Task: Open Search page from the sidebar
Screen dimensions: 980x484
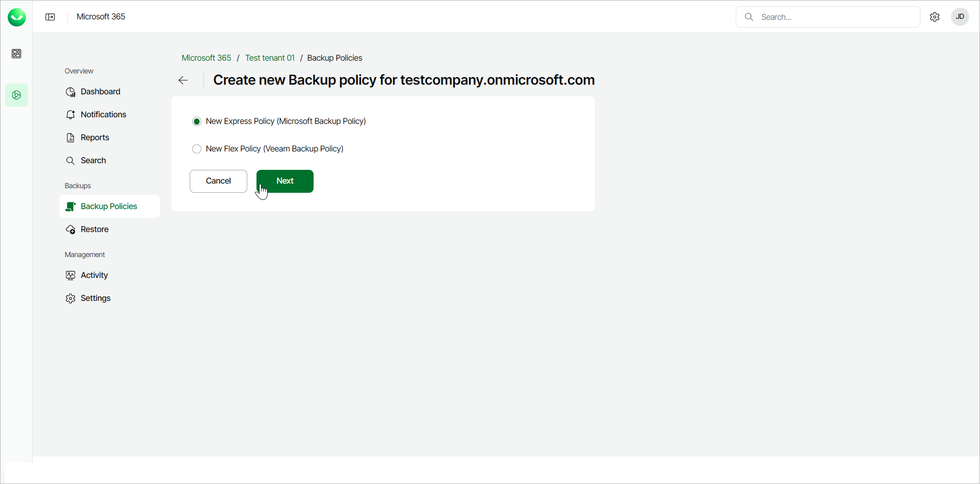Action: (110, 161)
